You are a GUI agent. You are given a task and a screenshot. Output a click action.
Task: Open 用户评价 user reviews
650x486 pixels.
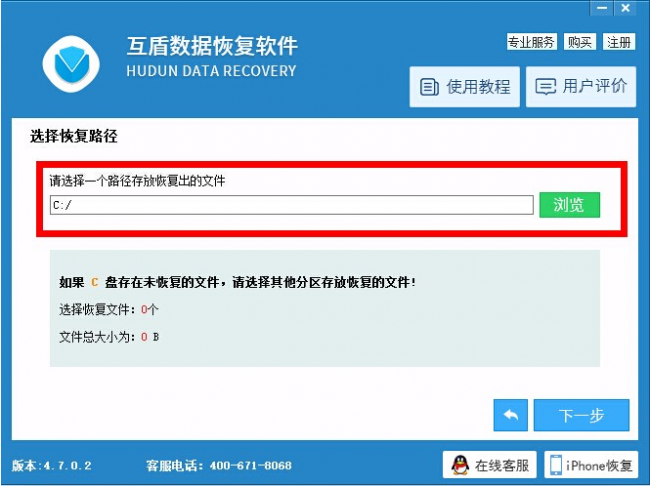(581, 87)
